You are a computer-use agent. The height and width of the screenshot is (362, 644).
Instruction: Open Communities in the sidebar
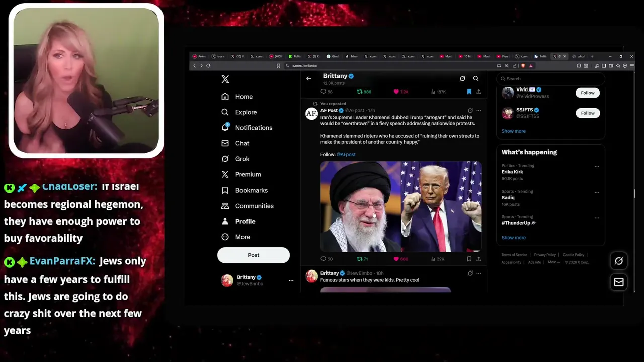tap(248, 206)
